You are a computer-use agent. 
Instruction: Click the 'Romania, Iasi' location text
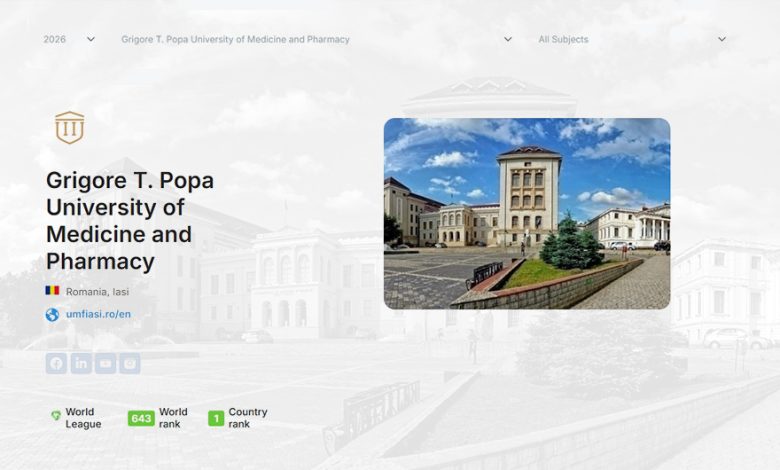click(x=98, y=292)
